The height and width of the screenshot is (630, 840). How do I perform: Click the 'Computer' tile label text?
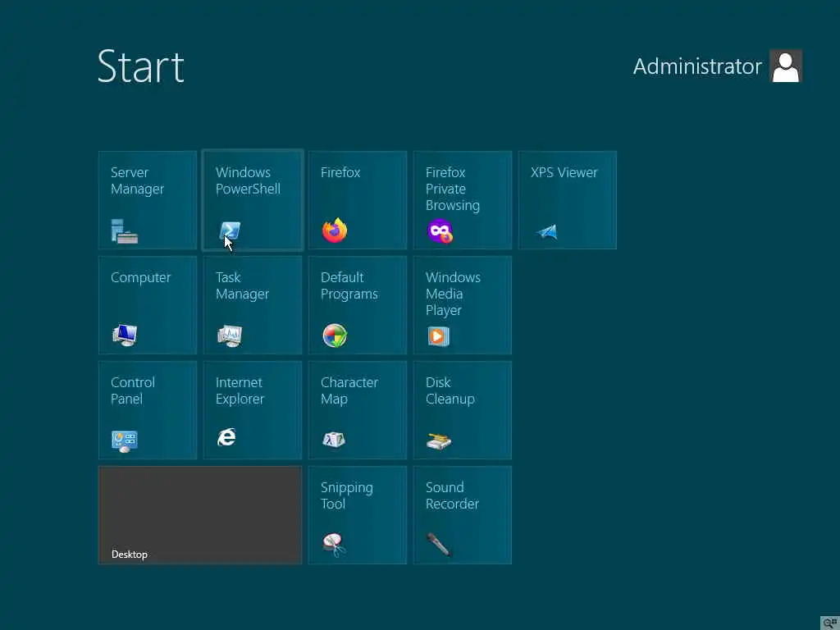pos(141,277)
